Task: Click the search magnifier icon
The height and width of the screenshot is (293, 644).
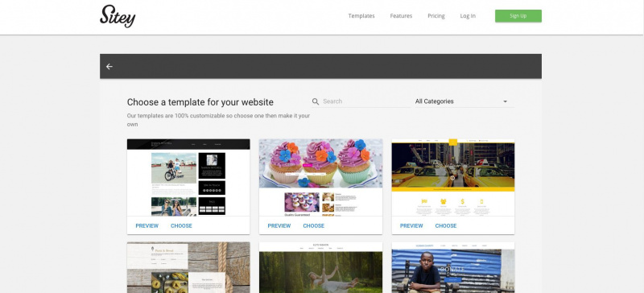Action: (316, 101)
